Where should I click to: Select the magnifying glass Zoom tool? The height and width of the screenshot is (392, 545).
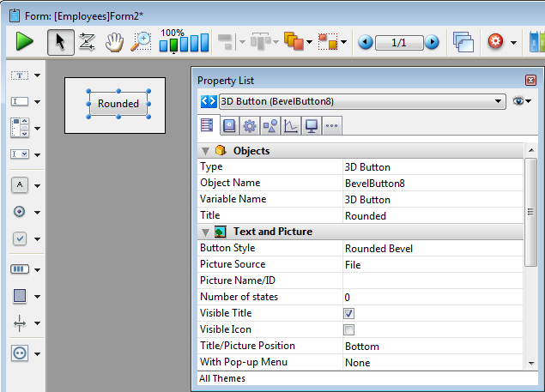[x=141, y=41]
